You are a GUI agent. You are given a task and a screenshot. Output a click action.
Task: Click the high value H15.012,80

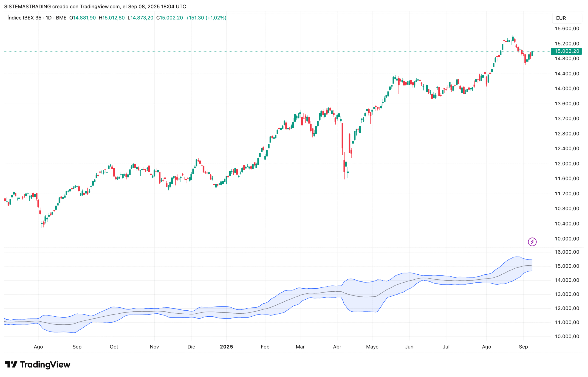coord(112,18)
